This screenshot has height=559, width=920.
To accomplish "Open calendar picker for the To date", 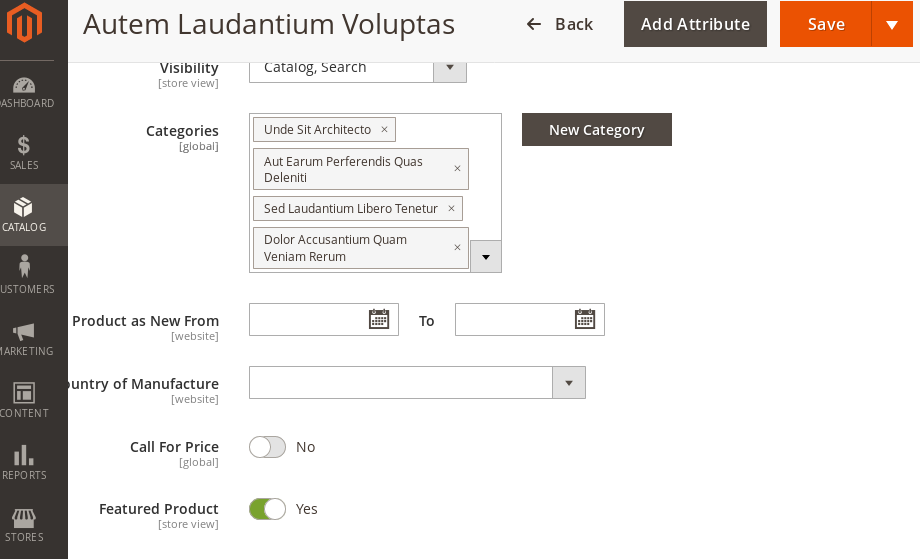I will [x=585, y=319].
